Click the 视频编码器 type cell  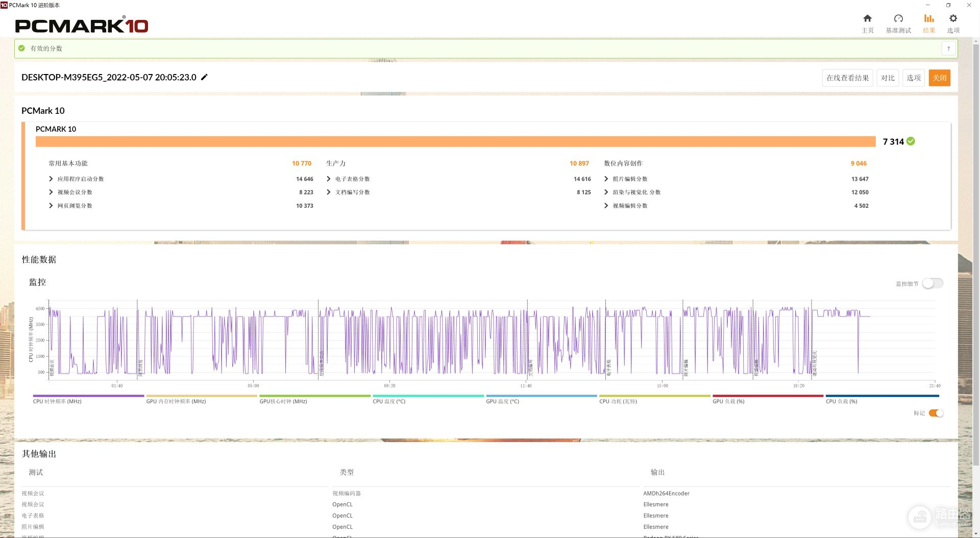[x=347, y=494]
